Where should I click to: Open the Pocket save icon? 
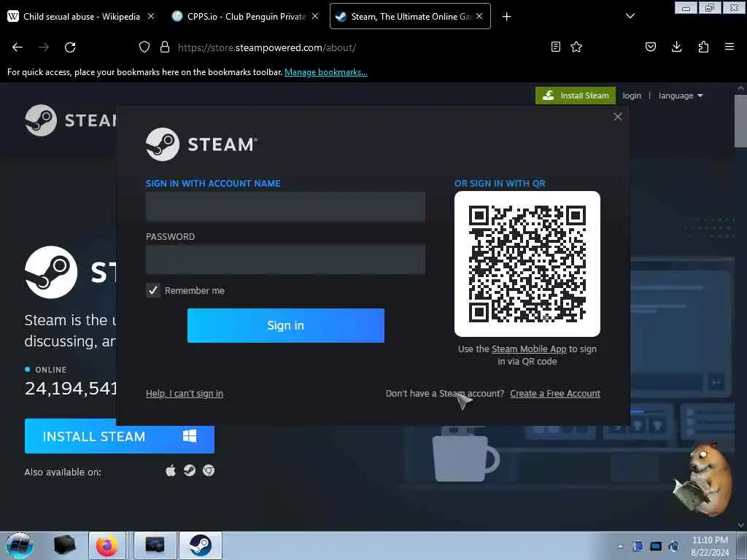[x=651, y=47]
